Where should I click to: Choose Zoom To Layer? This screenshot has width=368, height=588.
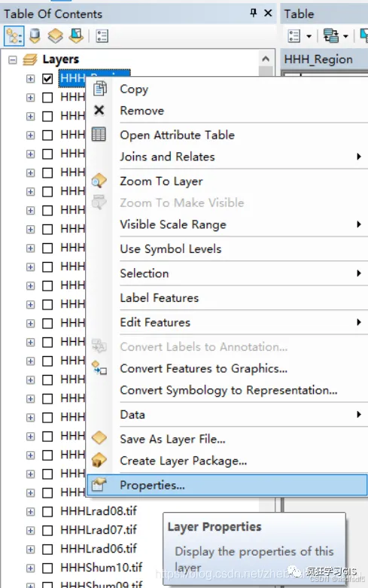point(227,181)
